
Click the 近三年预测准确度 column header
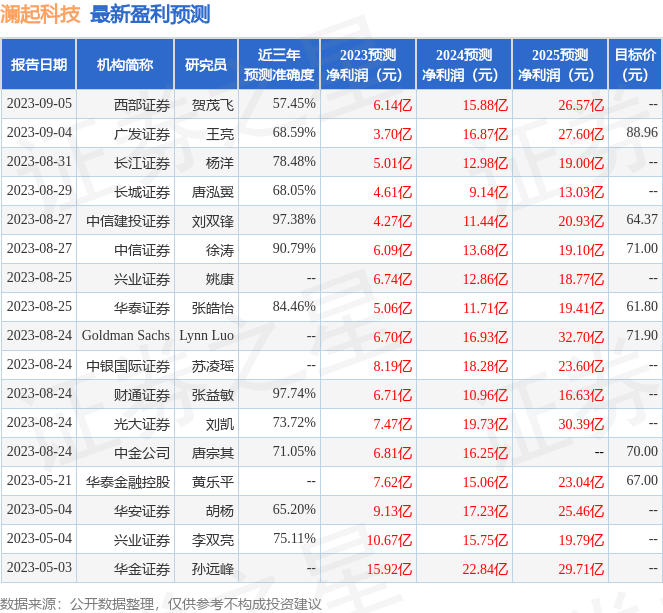279,64
